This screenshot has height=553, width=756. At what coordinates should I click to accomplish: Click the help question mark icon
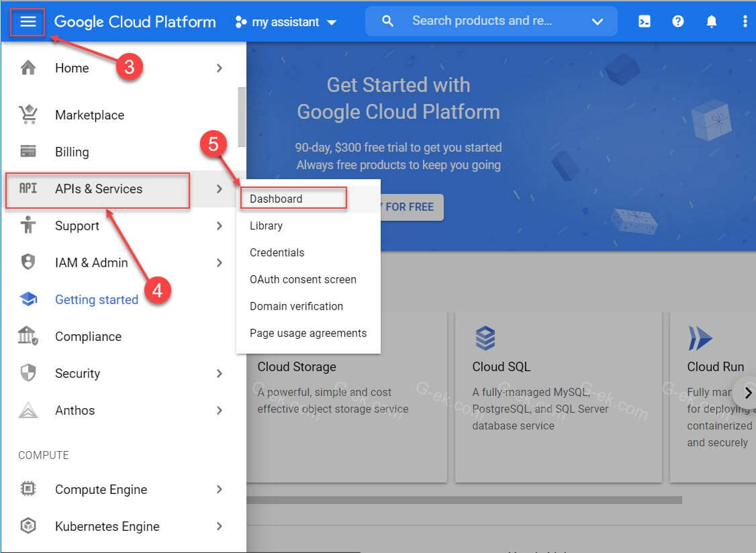pos(678,21)
